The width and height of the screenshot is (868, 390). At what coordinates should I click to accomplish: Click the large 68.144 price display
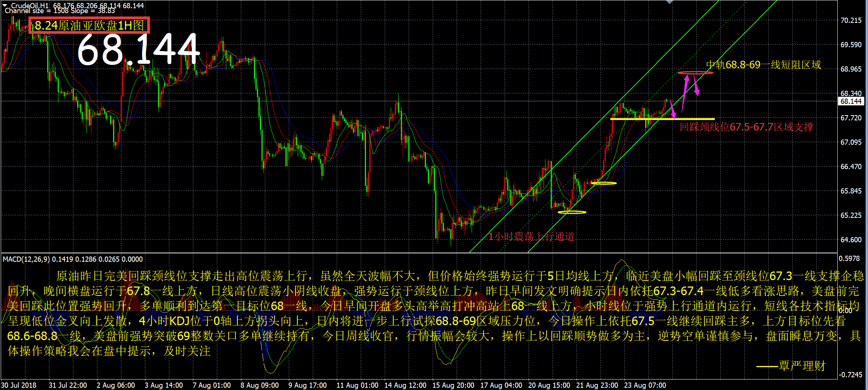point(138,50)
